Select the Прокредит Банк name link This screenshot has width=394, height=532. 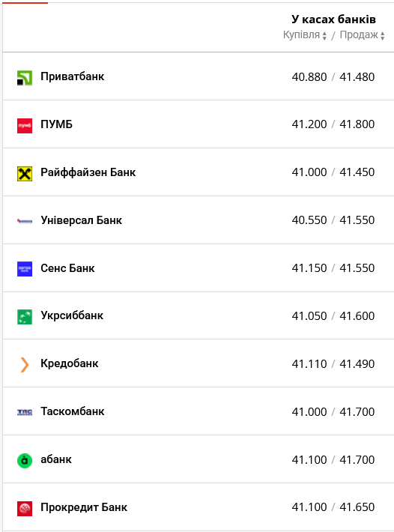click(x=84, y=507)
